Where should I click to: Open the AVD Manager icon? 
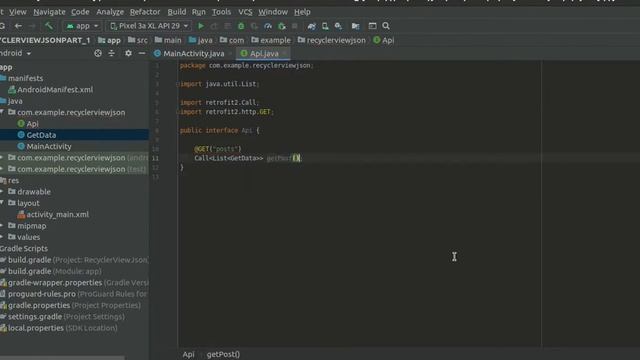(x=325, y=26)
